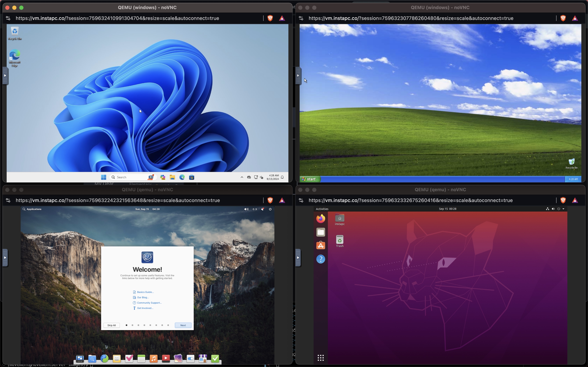
Task: Open the Ubuntu system menu dropdown arrow
Action: coord(563,209)
